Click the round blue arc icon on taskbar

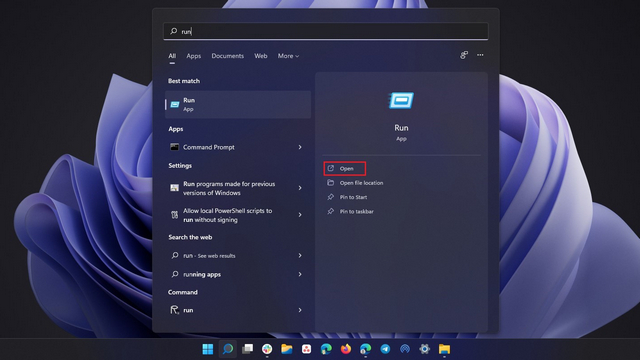[405, 349]
